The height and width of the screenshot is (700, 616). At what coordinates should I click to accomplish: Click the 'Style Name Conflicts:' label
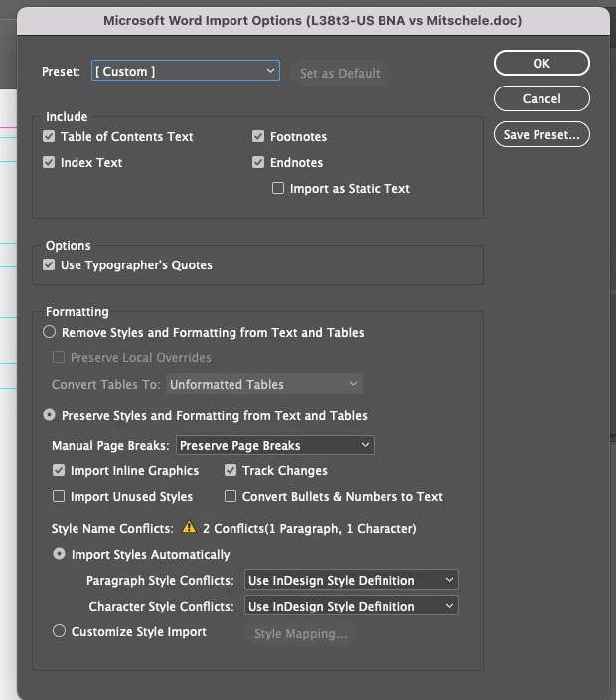[x=112, y=529]
